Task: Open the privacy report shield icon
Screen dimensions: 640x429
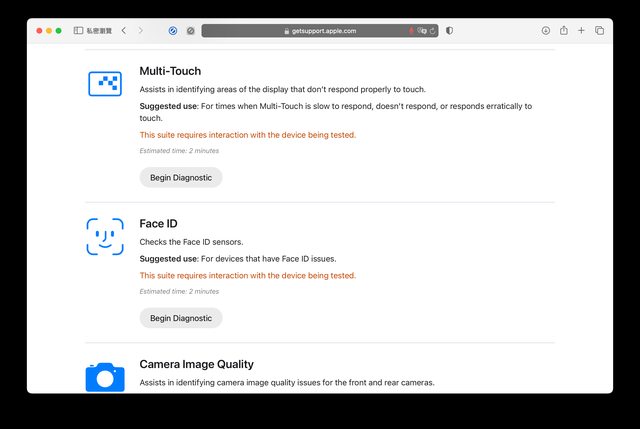Action: click(449, 31)
